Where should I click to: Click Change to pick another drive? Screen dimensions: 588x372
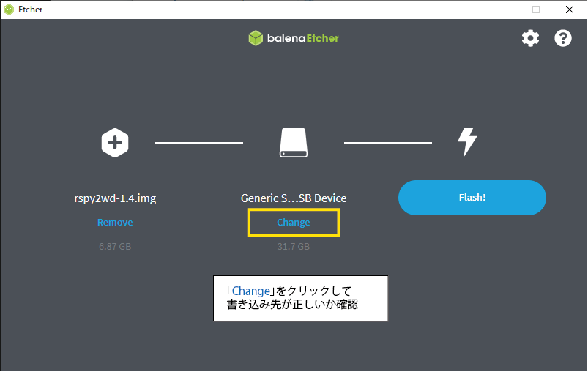294,223
